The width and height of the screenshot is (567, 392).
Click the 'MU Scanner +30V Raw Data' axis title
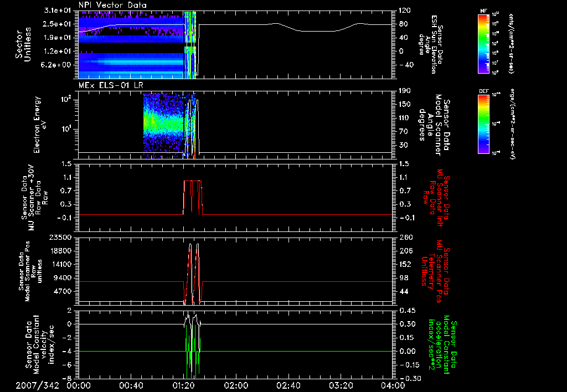click(34, 198)
